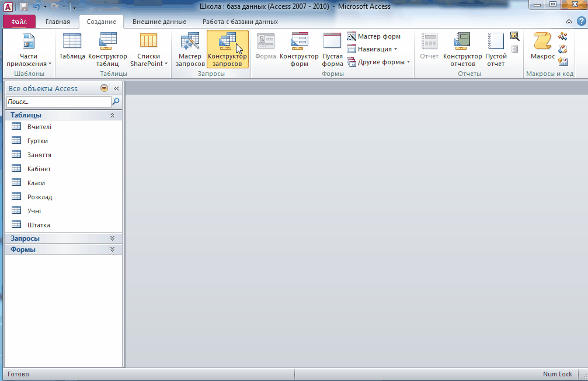The height and width of the screenshot is (381, 588).
Task: Launch the report wizard icon
Action: pos(515,36)
